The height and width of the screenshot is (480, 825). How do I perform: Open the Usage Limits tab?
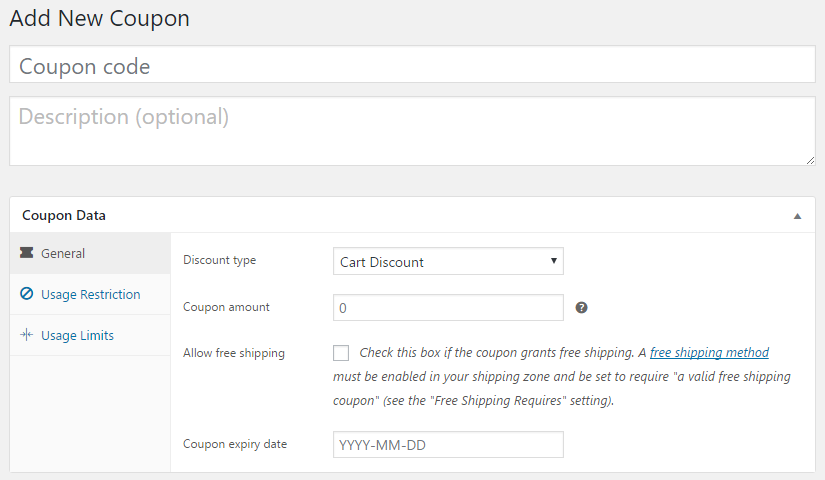pyautogui.click(x=77, y=335)
